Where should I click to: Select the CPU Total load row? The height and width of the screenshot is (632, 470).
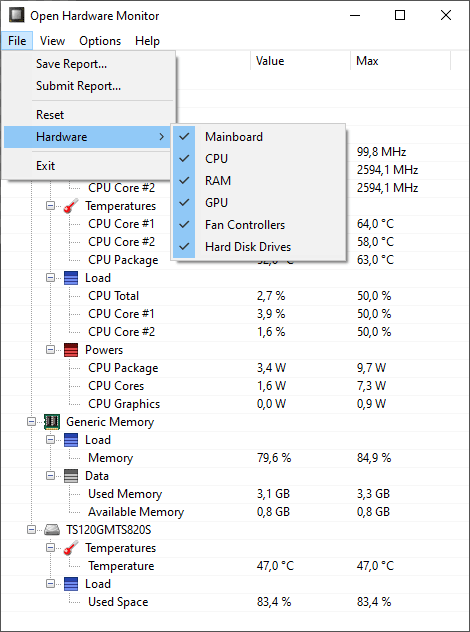point(235,296)
